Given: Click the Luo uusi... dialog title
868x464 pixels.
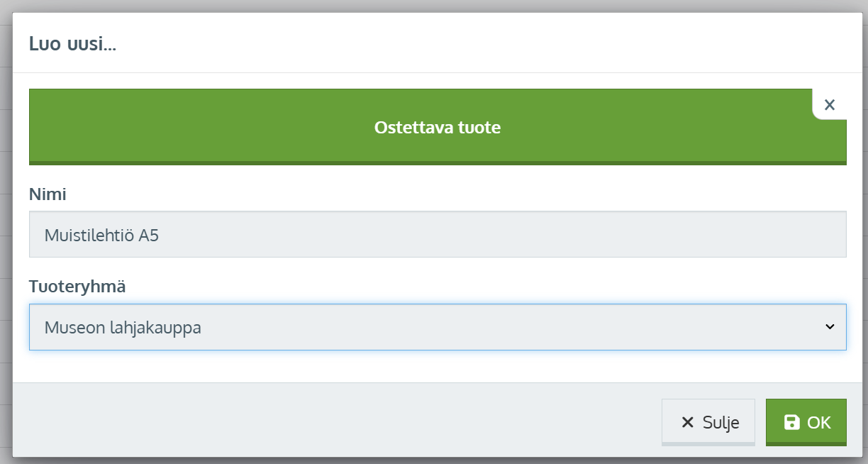Looking at the screenshot, I should (x=72, y=44).
